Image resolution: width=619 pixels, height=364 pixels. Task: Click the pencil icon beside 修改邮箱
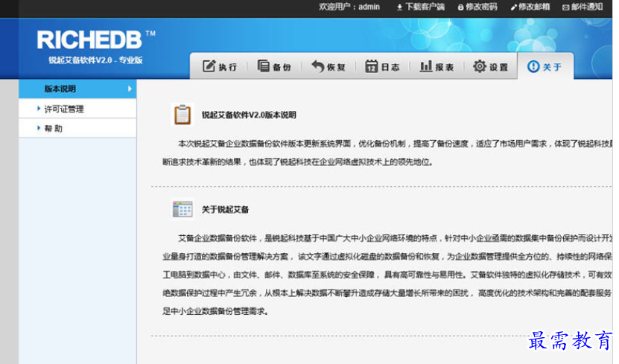[x=513, y=7]
